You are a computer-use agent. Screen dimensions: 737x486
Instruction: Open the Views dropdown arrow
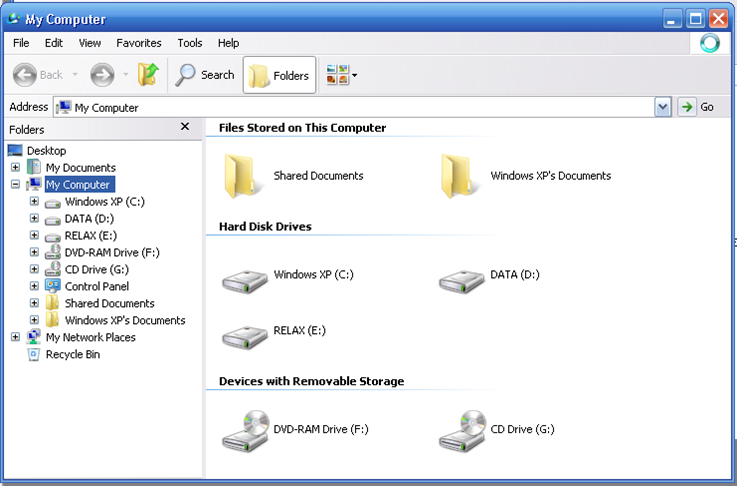point(354,75)
